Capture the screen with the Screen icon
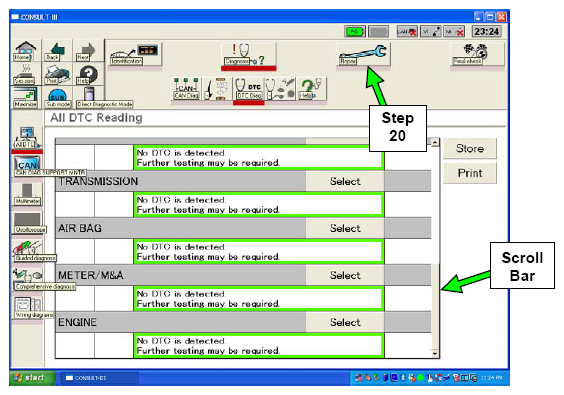564x395 pixels. point(26,74)
